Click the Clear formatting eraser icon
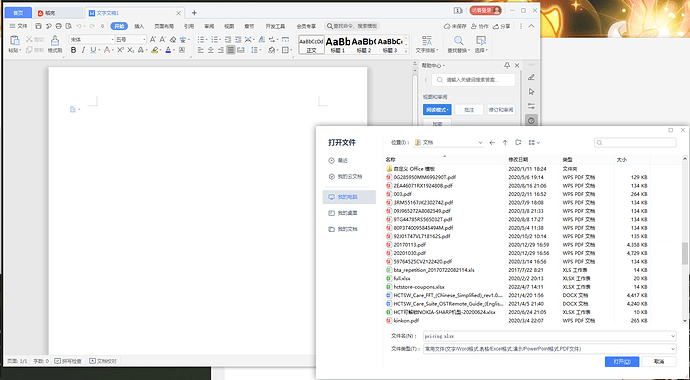This screenshot has height=380, width=690. coord(173,39)
